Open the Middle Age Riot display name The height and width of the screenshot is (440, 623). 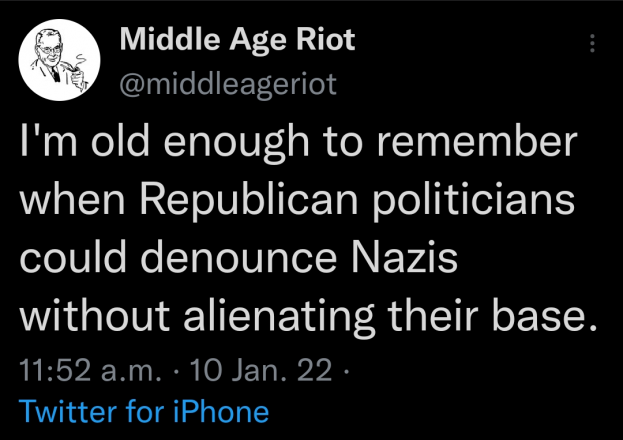tap(236, 40)
